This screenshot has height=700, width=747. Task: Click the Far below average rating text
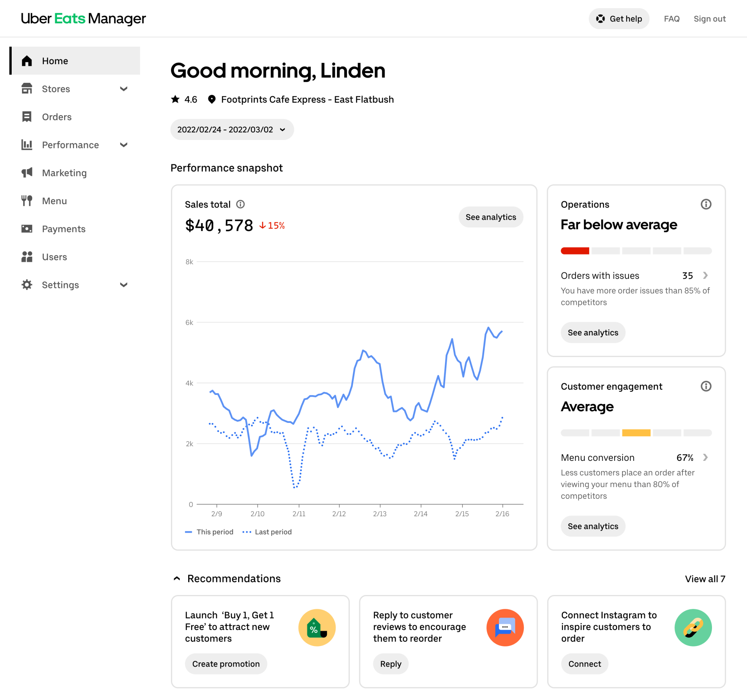coord(619,225)
